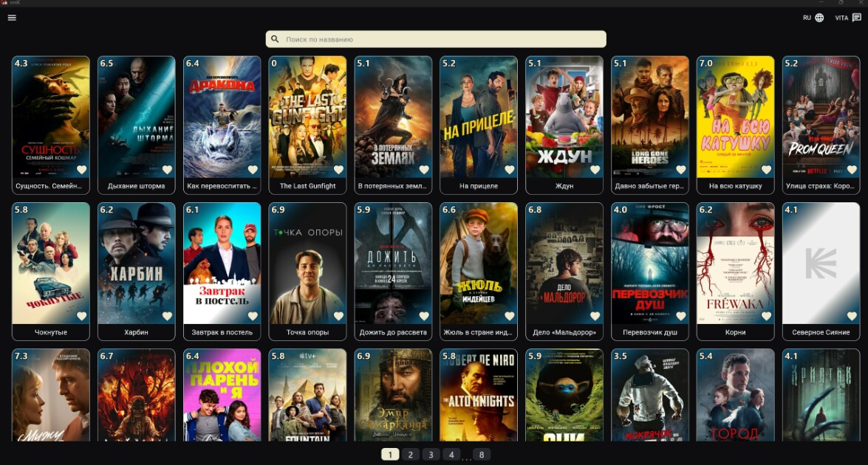Select Long Gone Heroes poster

click(x=650, y=117)
